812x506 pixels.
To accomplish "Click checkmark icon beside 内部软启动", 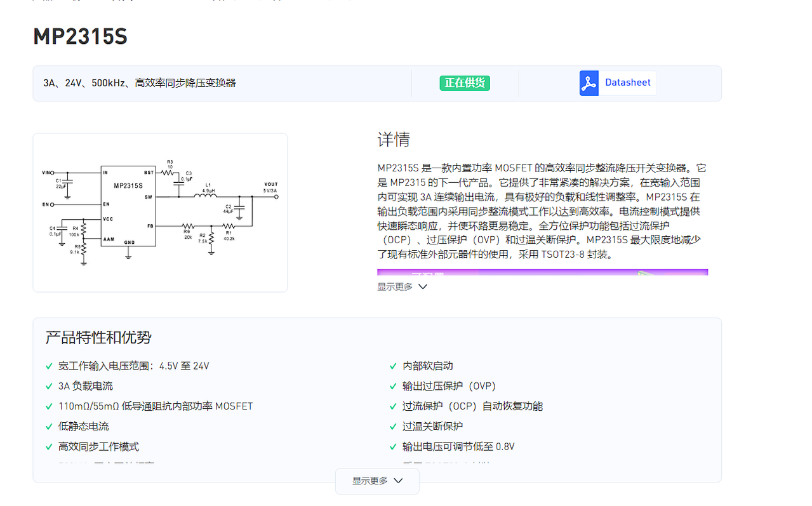I will tap(393, 366).
